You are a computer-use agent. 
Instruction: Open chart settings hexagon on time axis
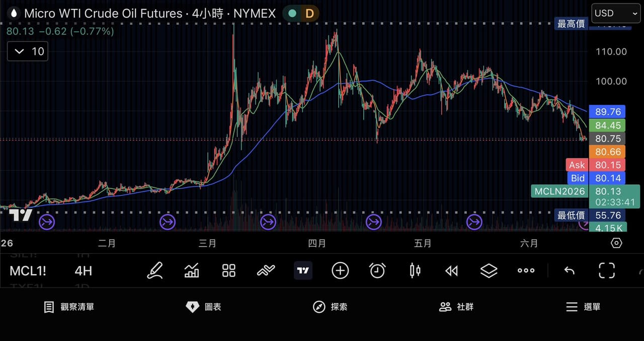616,243
